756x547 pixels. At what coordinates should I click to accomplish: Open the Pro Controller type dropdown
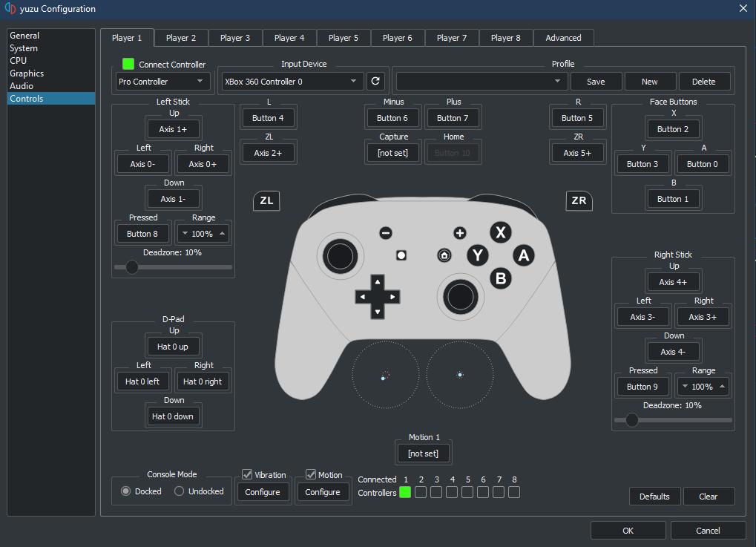click(x=163, y=82)
